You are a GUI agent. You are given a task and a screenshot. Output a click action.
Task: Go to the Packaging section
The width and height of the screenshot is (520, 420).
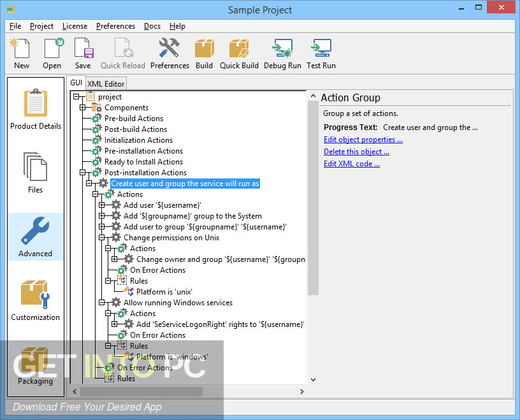click(36, 365)
